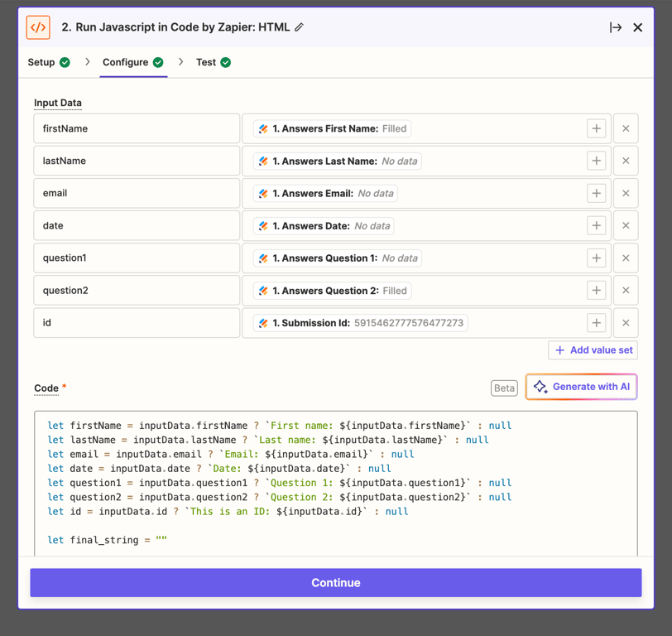The image size is (672, 636).
Task: Click the Test green checkmark icon
Action: pyautogui.click(x=225, y=63)
